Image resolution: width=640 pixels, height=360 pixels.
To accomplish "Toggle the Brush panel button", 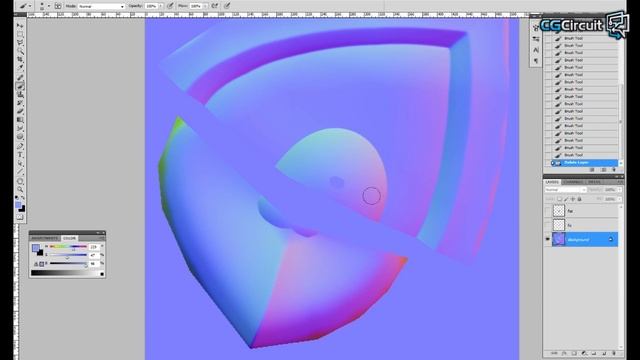I will (x=58, y=6).
